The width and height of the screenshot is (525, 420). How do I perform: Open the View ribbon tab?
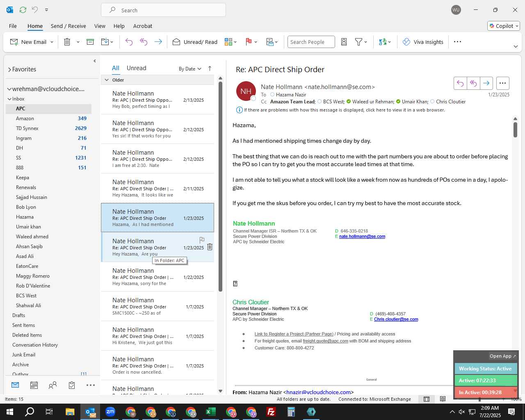click(100, 26)
